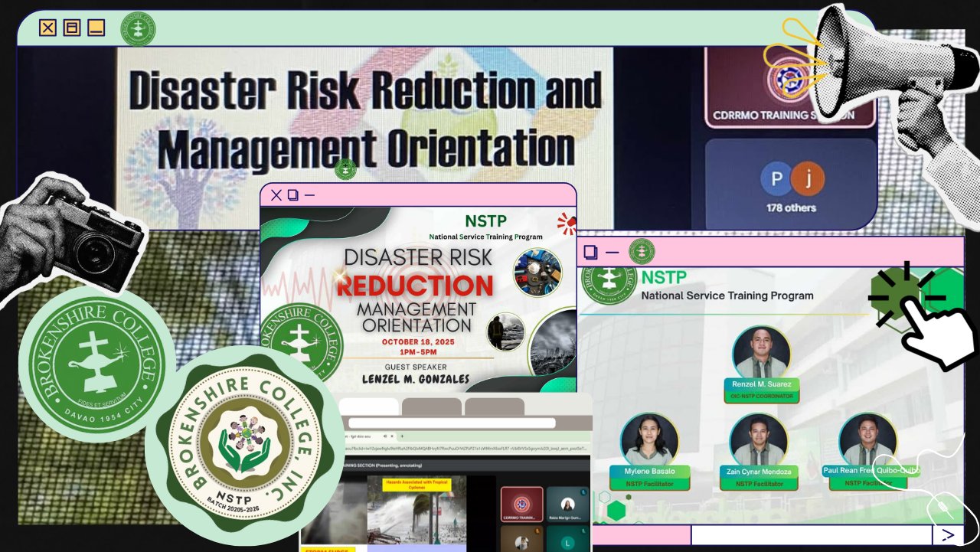
Task: Switch to the second gray browser tab
Action: click(432, 407)
